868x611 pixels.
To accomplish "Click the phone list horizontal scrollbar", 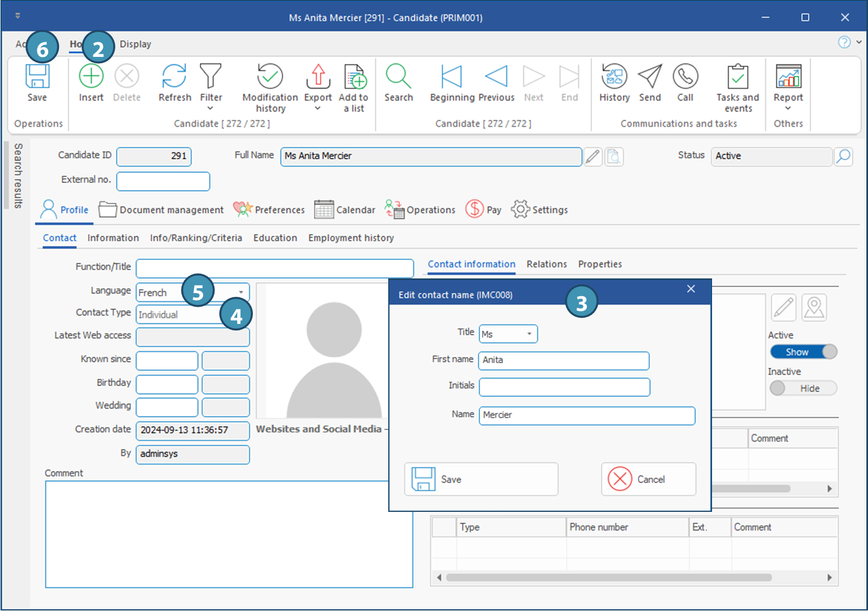I will 609,577.
